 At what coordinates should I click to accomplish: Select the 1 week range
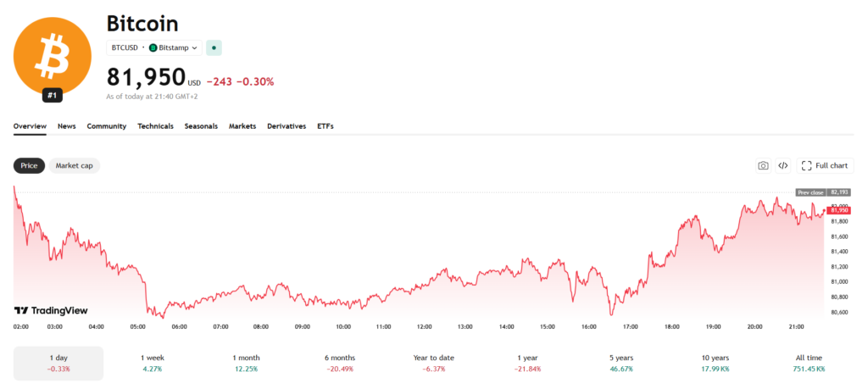[153, 363]
